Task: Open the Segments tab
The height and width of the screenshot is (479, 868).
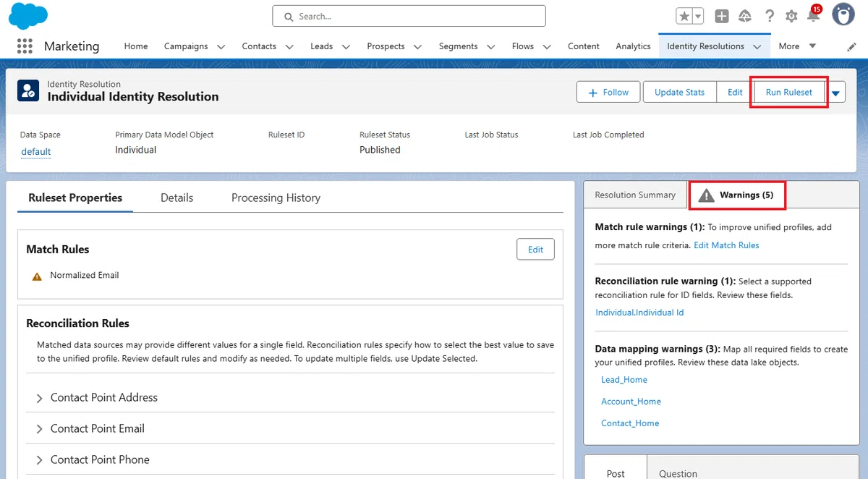Action: [x=458, y=46]
